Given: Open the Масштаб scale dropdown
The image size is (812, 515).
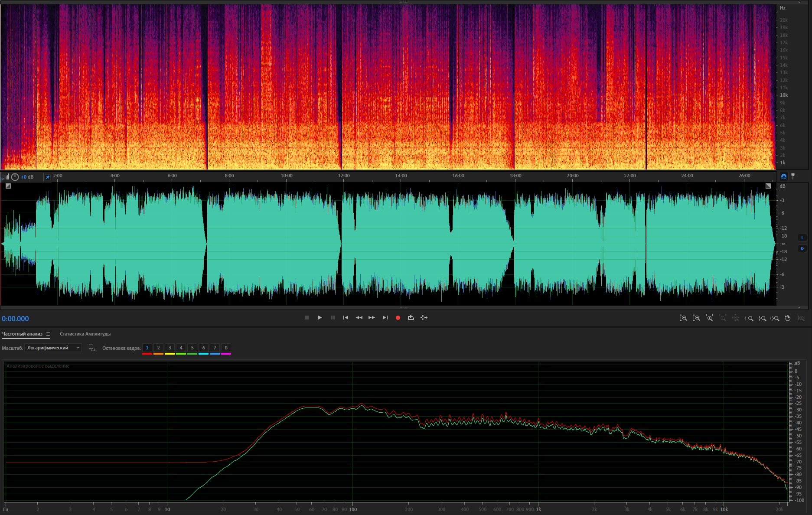Looking at the screenshot, I should point(53,348).
